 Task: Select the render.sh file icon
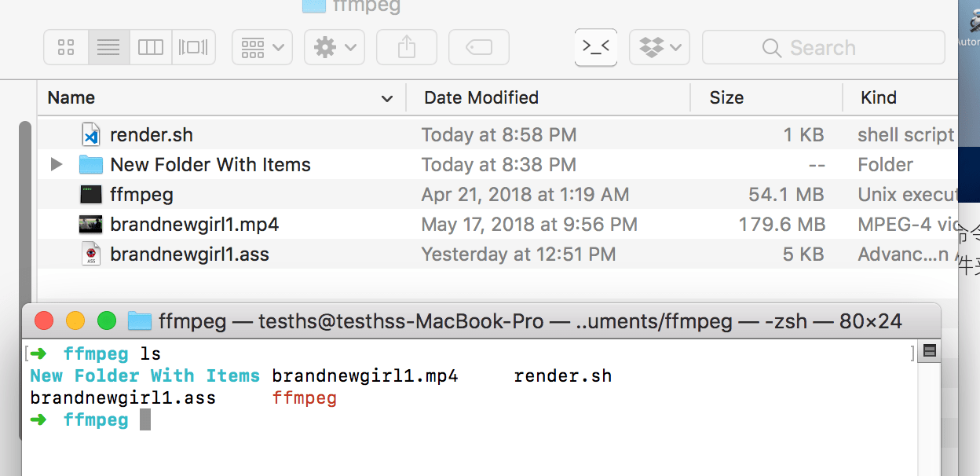click(91, 135)
